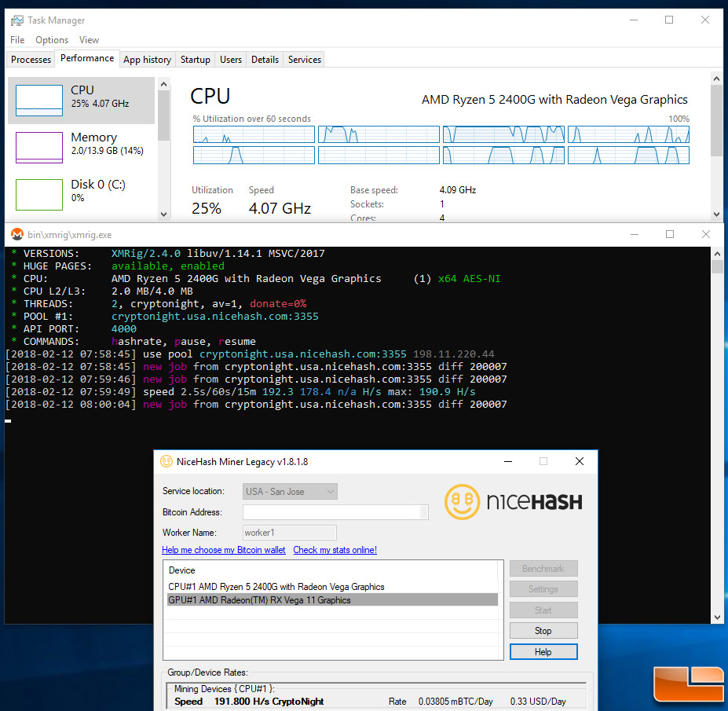Open Check my stats online link
The image size is (728, 711).
(335, 550)
